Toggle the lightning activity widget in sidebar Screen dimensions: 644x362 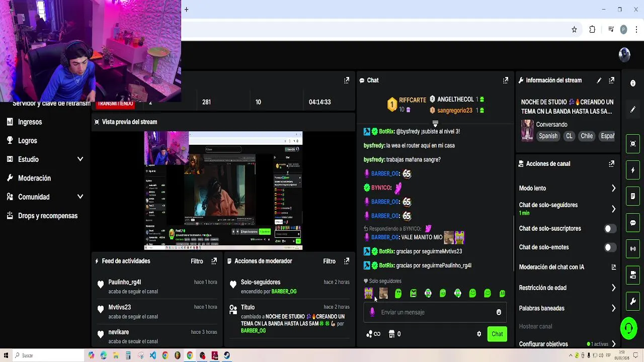pyautogui.click(x=633, y=170)
